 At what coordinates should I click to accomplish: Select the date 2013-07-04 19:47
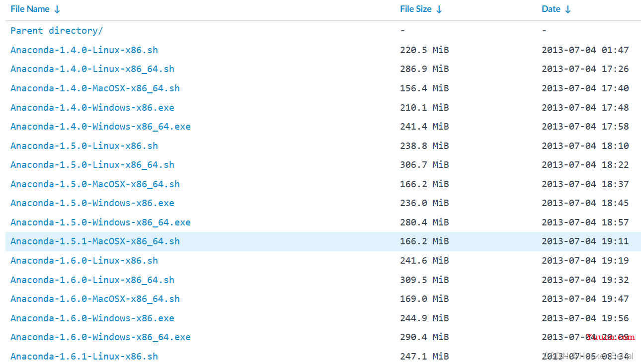point(585,299)
